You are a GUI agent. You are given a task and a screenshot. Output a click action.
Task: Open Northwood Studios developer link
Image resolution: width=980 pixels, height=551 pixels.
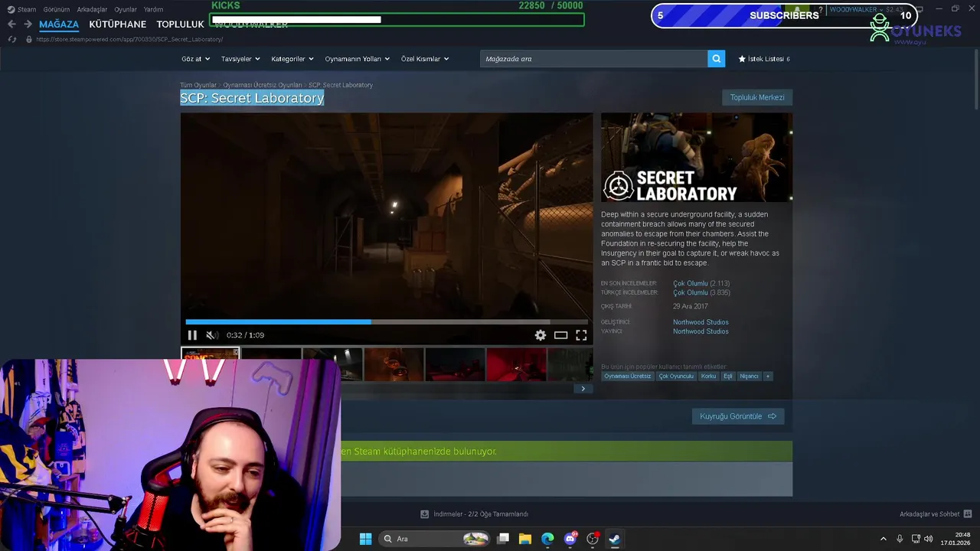(x=701, y=322)
